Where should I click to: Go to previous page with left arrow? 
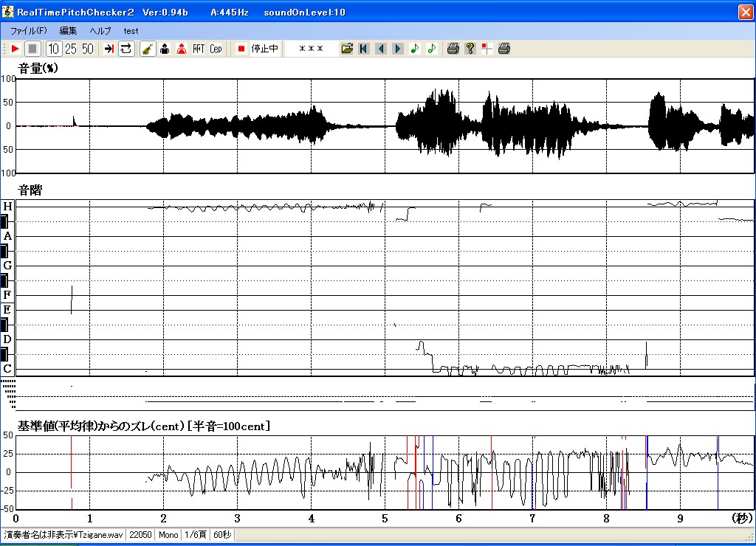381,49
